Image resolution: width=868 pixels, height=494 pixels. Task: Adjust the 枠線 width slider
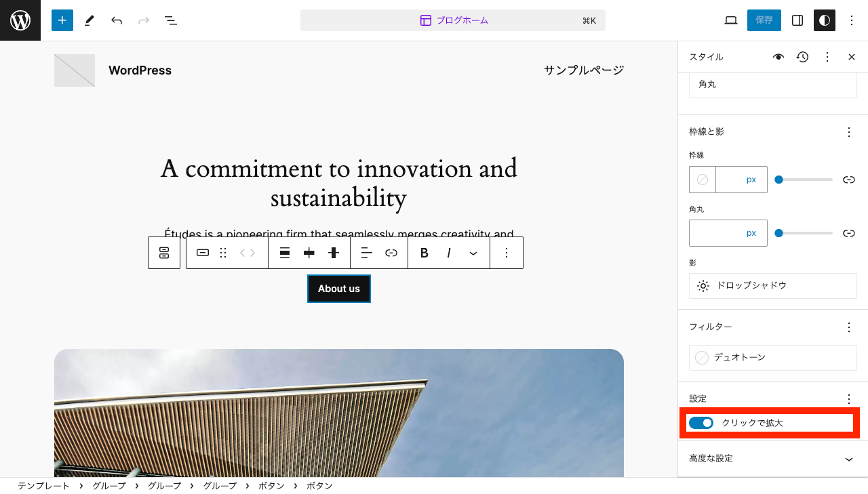(x=804, y=180)
